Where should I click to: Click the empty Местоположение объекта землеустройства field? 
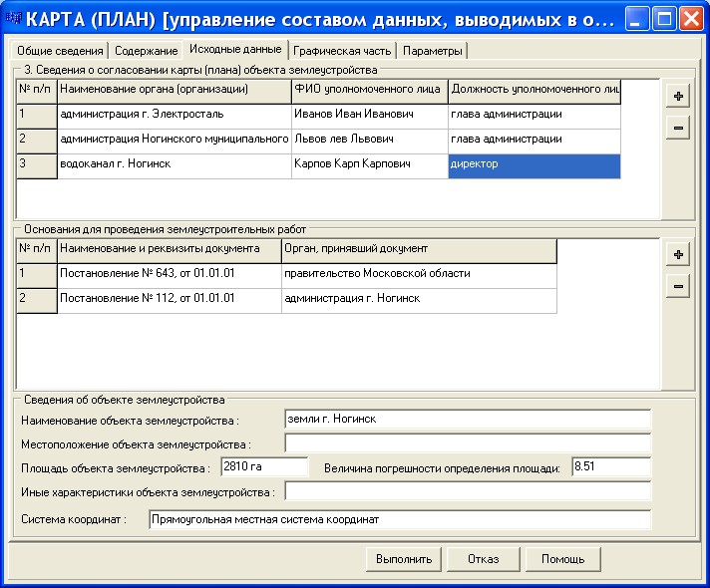(x=467, y=442)
